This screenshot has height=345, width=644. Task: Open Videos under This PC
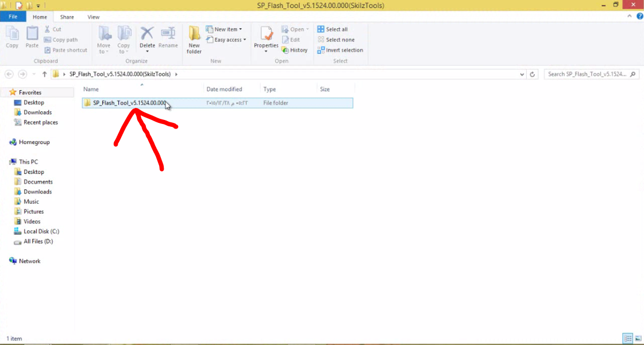pos(32,222)
